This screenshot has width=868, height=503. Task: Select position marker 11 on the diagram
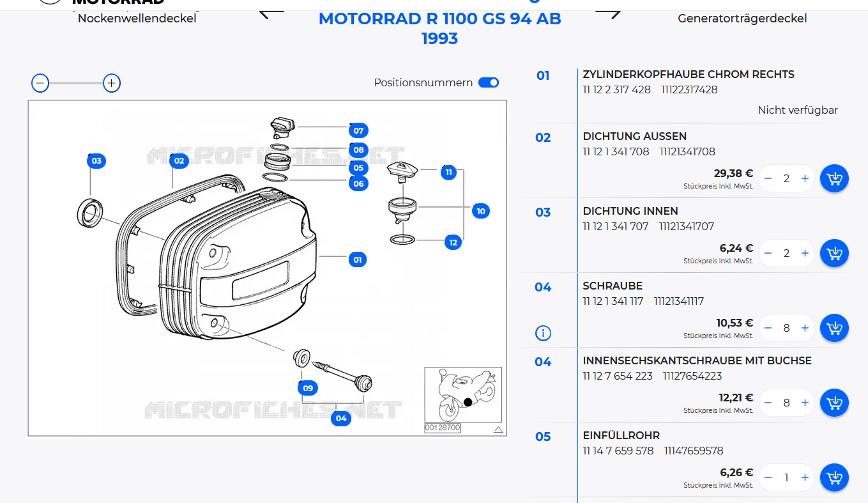(449, 172)
